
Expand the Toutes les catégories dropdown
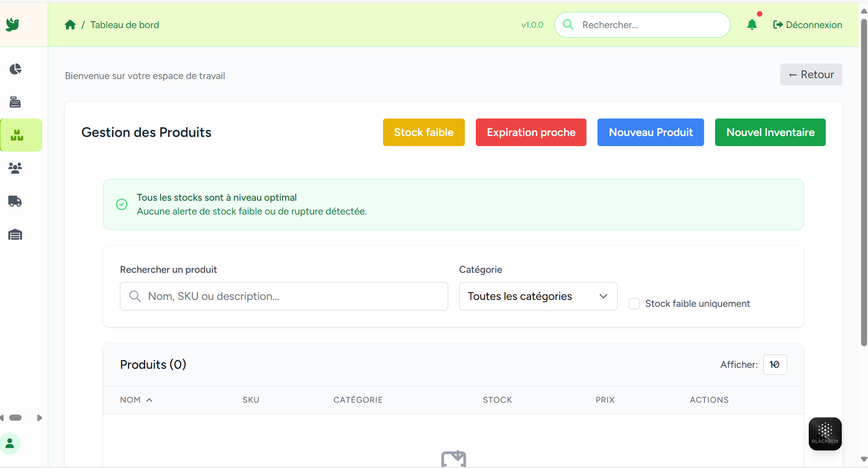click(538, 296)
